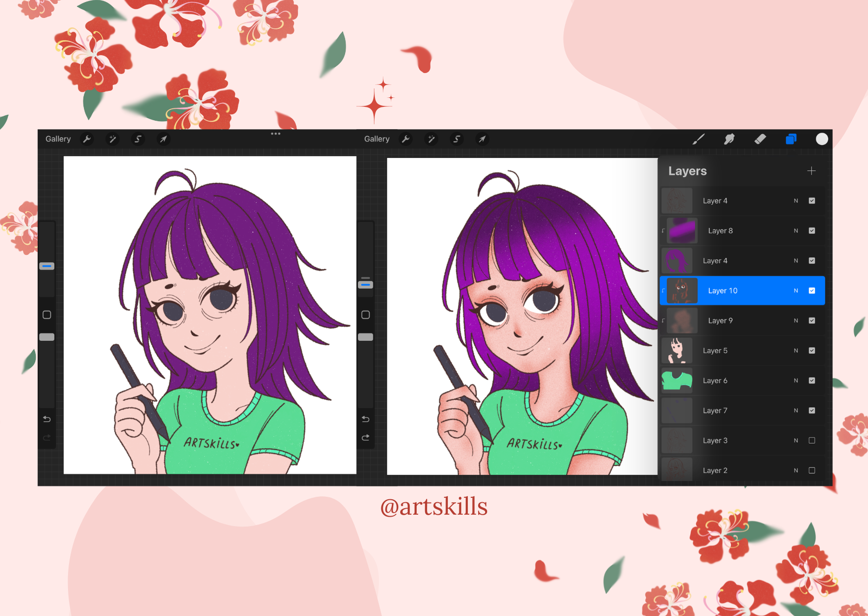Open the white active color circle
This screenshot has width=868, height=616.
tap(822, 139)
